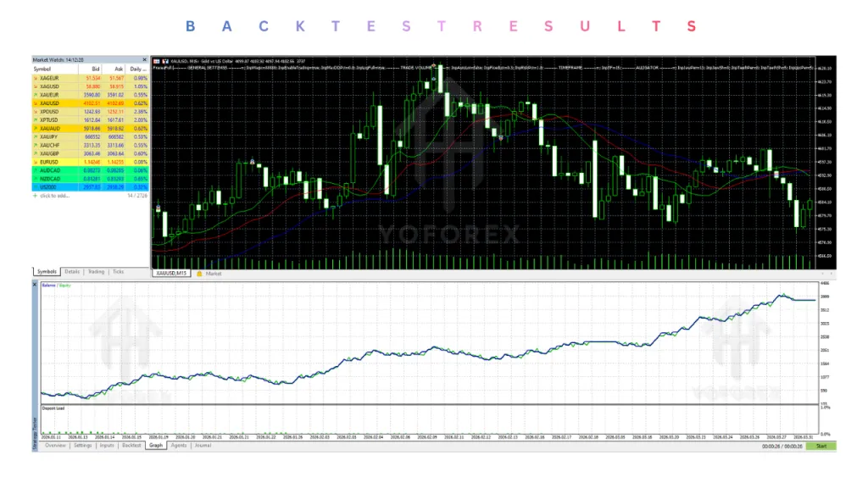Click the 14 / 2726 symbol count

[137, 196]
